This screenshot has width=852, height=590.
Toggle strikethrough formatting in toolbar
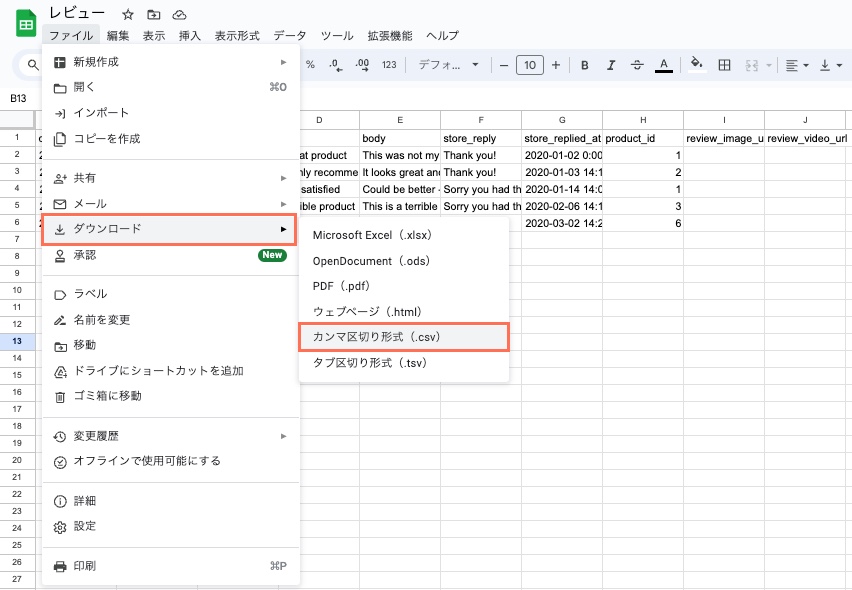coord(637,65)
